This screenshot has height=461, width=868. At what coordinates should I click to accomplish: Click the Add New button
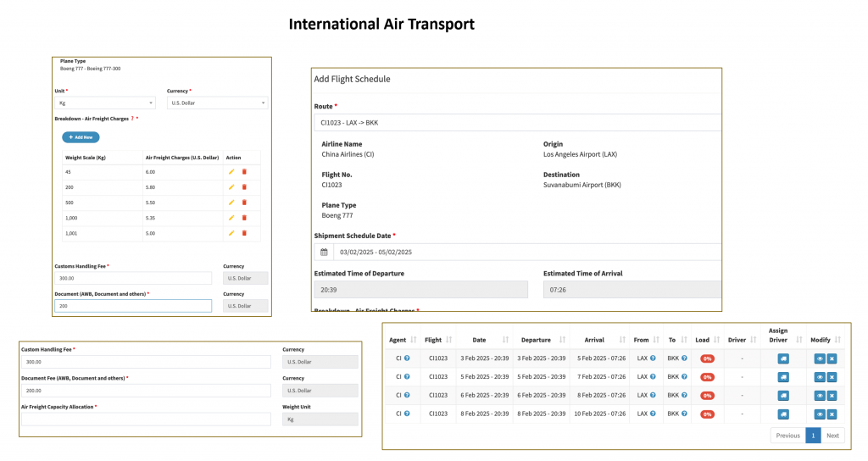coord(81,137)
